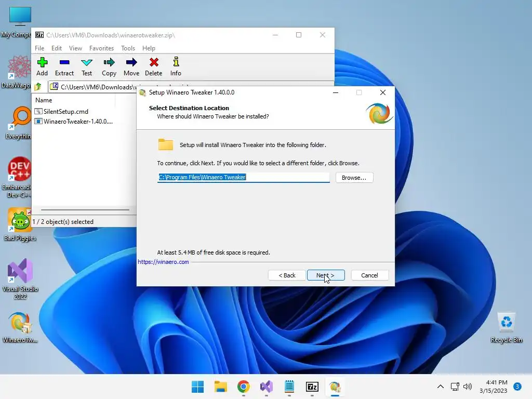
Task: Click the network tray icon
Action: [x=455, y=387]
